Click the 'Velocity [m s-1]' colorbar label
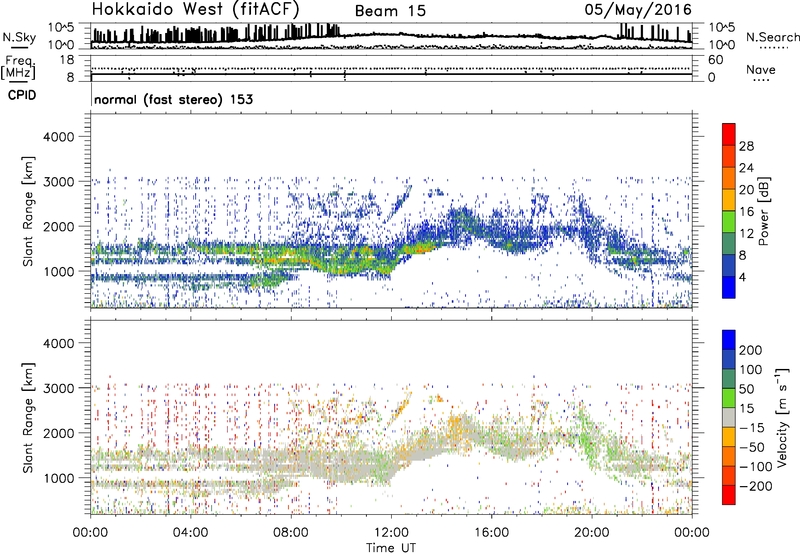This screenshot has height=554, width=800. [x=781, y=417]
